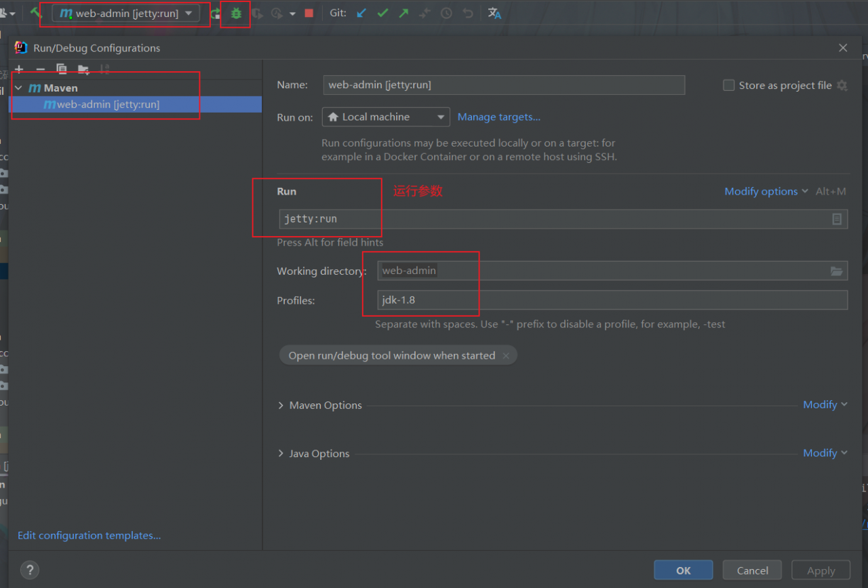This screenshot has width=868, height=588.
Task: Click the Git commit checkmark icon
Action: point(382,13)
